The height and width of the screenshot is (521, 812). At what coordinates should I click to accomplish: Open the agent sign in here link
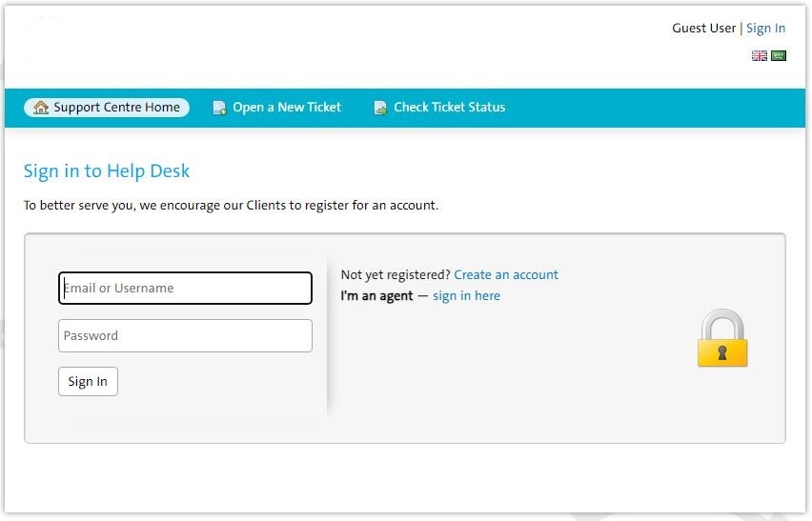467,296
